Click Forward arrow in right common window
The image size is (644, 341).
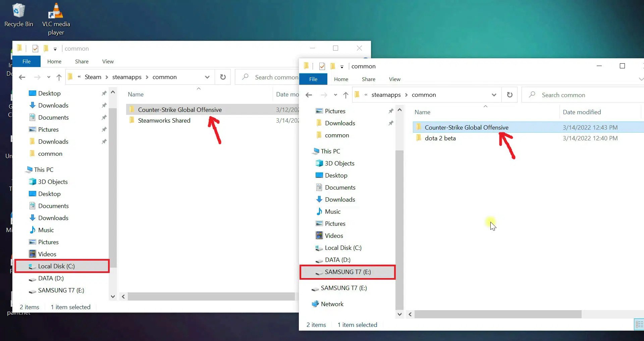point(324,95)
